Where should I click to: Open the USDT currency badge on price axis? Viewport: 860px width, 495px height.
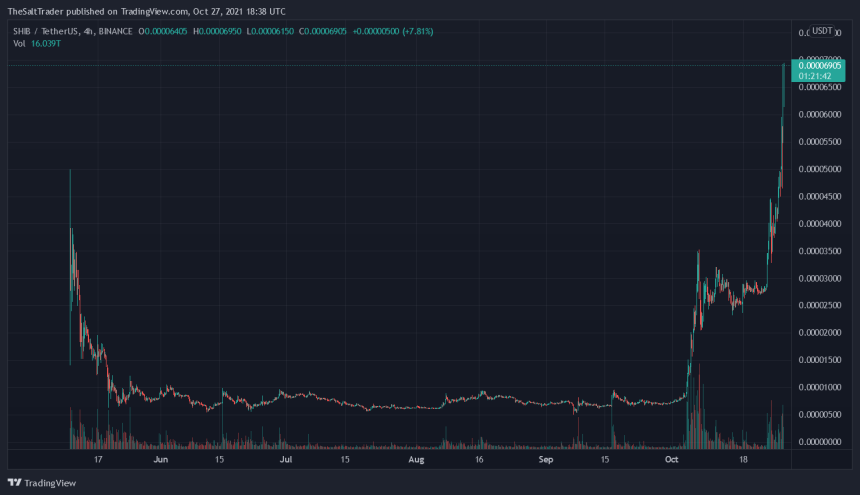824,31
